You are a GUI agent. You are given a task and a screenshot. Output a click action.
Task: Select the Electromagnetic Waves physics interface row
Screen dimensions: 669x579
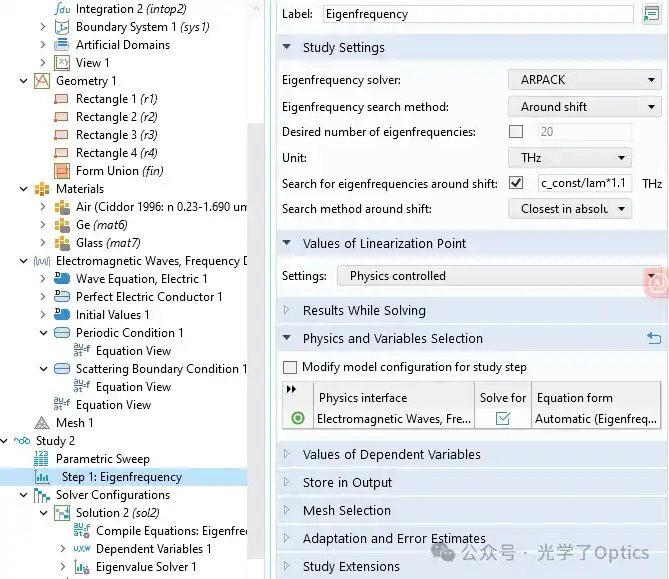click(394, 419)
